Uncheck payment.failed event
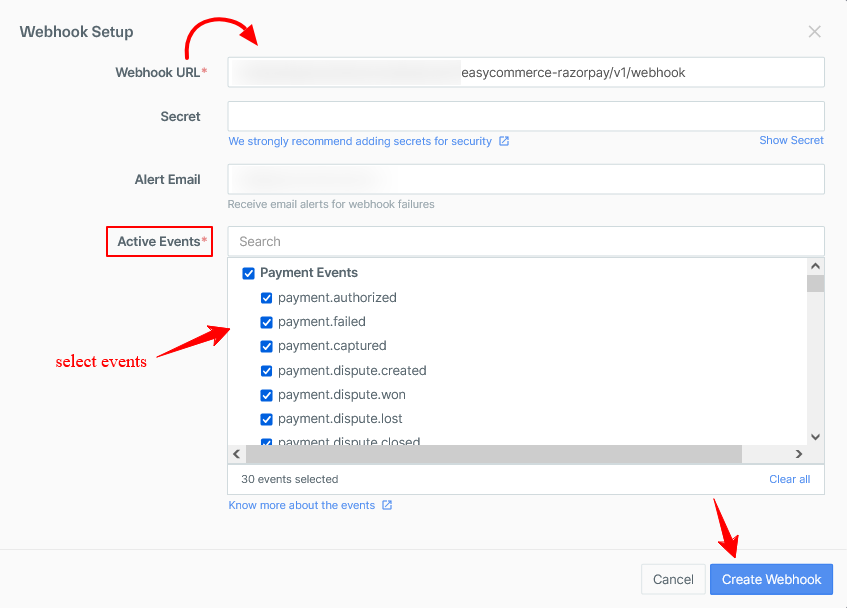847x608 pixels. click(266, 322)
